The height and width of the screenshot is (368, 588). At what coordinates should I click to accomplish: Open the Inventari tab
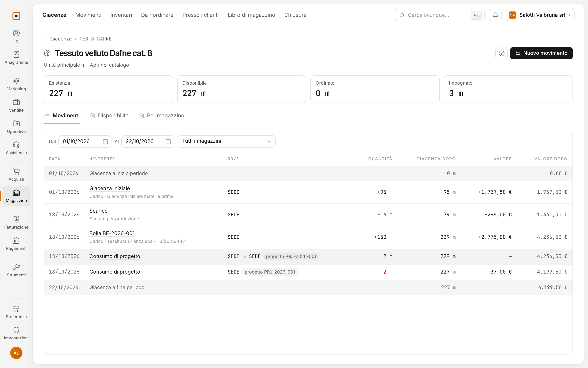[121, 15]
